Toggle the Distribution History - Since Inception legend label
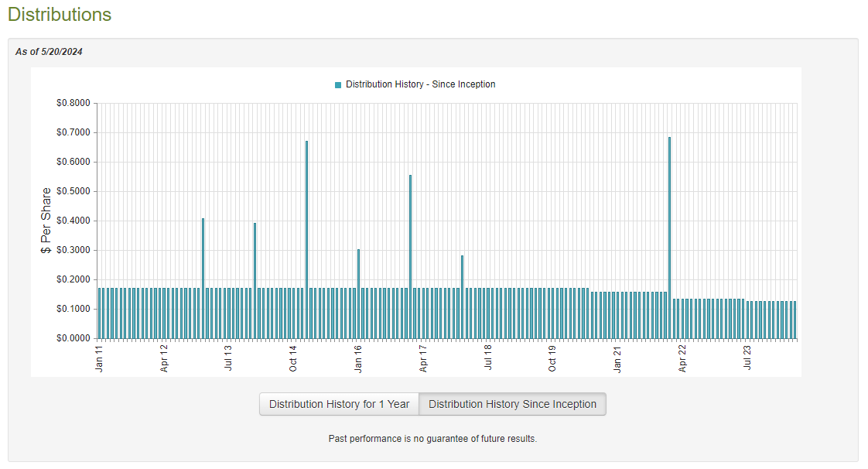Screen dimensions: 868x469 coord(420,84)
